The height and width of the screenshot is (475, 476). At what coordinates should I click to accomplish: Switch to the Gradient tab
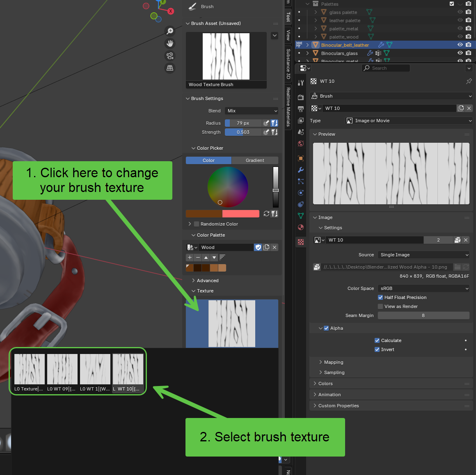pos(255,160)
